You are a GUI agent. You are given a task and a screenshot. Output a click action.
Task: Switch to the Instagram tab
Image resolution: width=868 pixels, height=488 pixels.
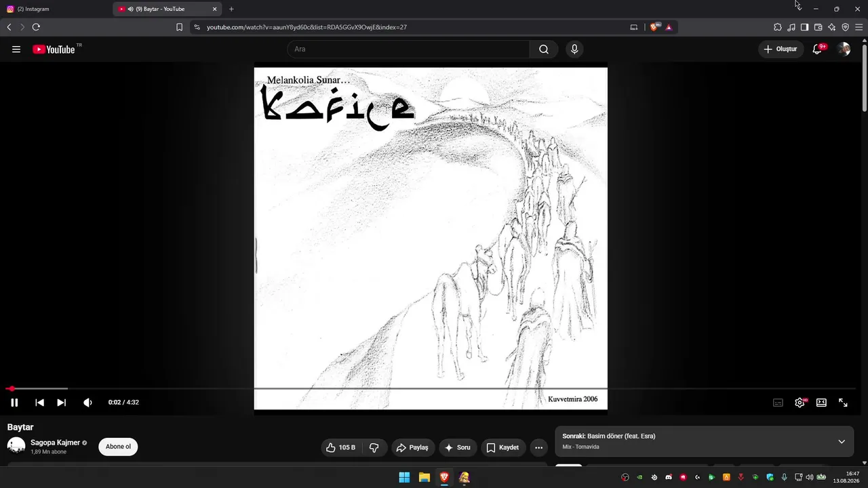(56, 9)
